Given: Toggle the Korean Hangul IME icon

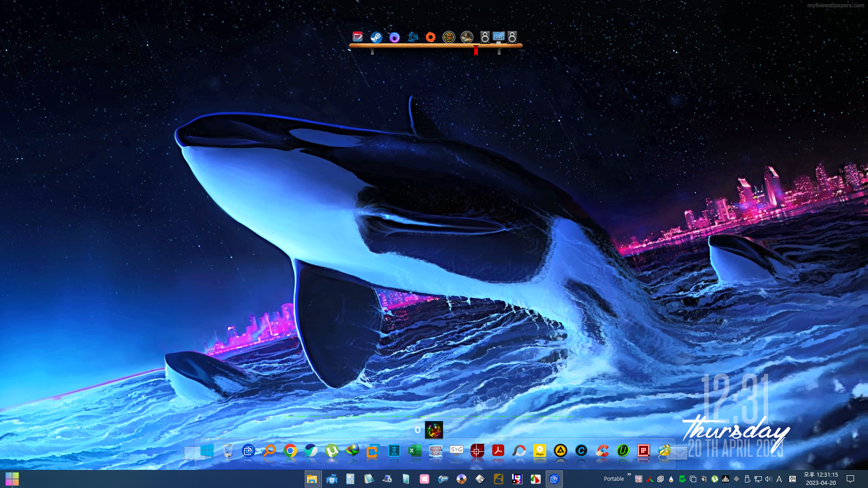Looking at the screenshot, I should point(792,479).
